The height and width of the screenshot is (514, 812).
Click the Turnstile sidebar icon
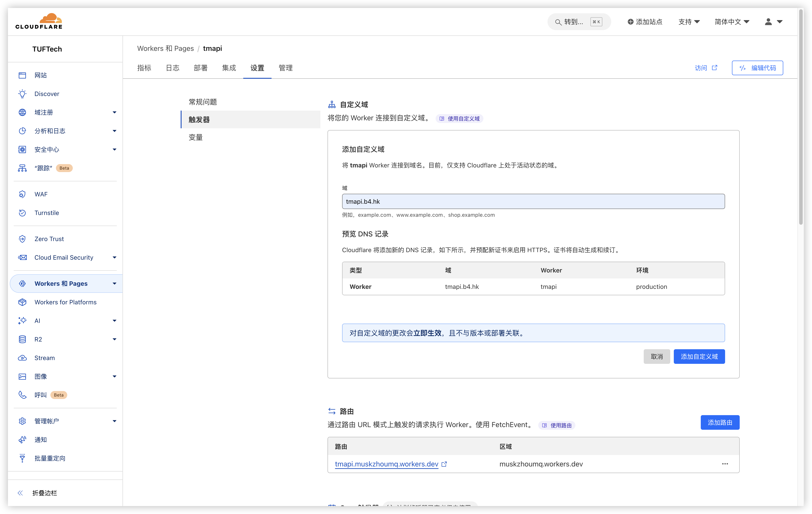[x=22, y=213]
